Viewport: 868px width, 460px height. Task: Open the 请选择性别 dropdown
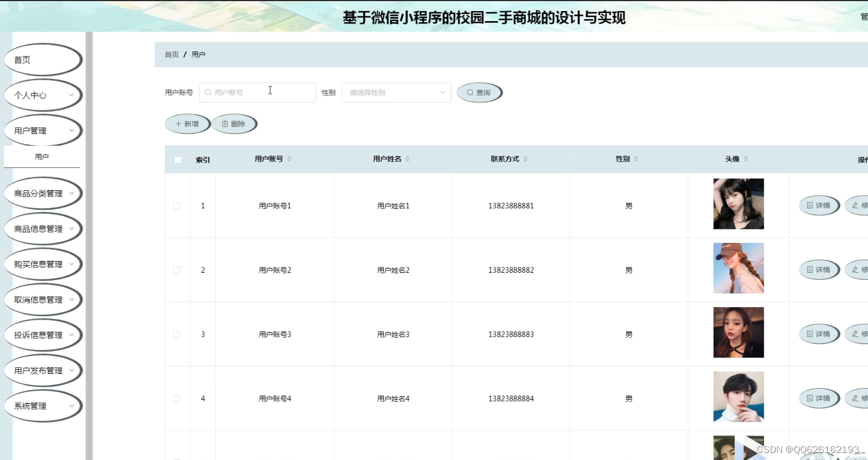[397, 92]
